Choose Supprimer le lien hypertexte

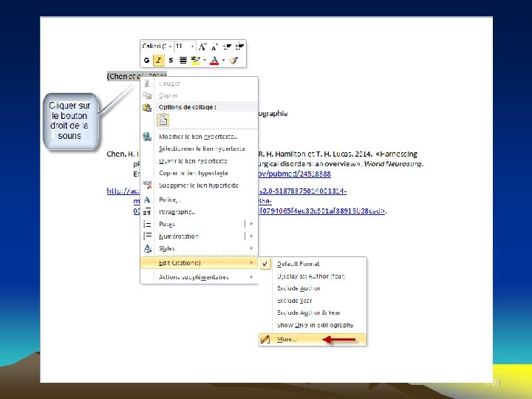pyautogui.click(x=199, y=185)
